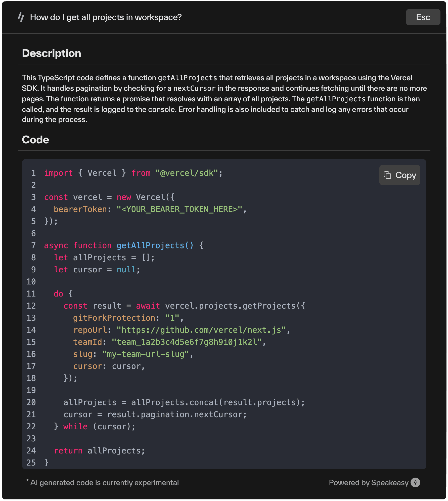
Task: Click the GitHub next.js repository URL in the code
Action: 202,330
